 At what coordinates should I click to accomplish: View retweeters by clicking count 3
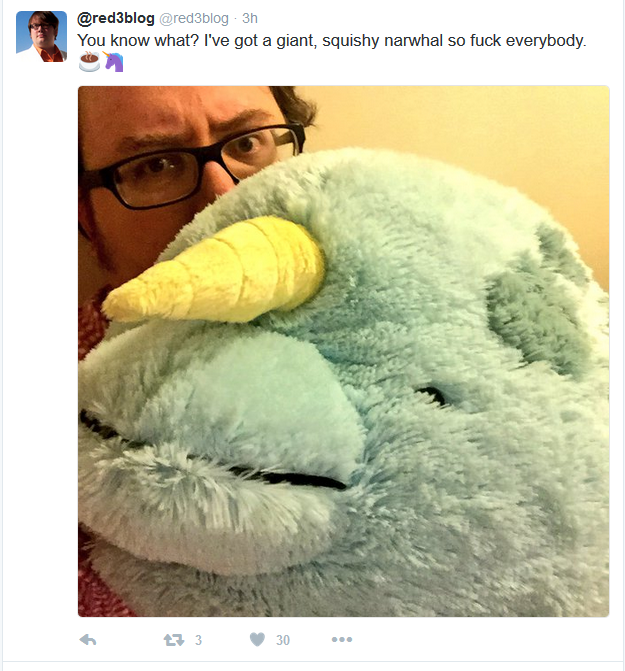click(198, 640)
